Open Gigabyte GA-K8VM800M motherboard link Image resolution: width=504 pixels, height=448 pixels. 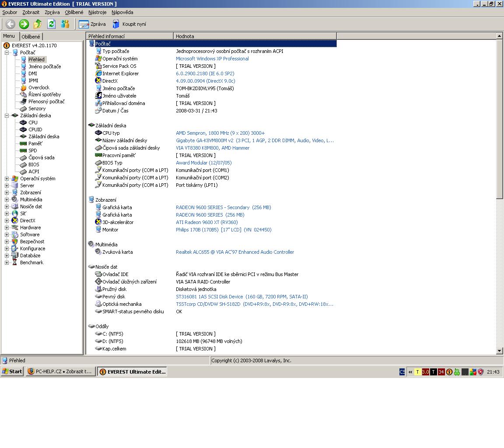pos(255,140)
